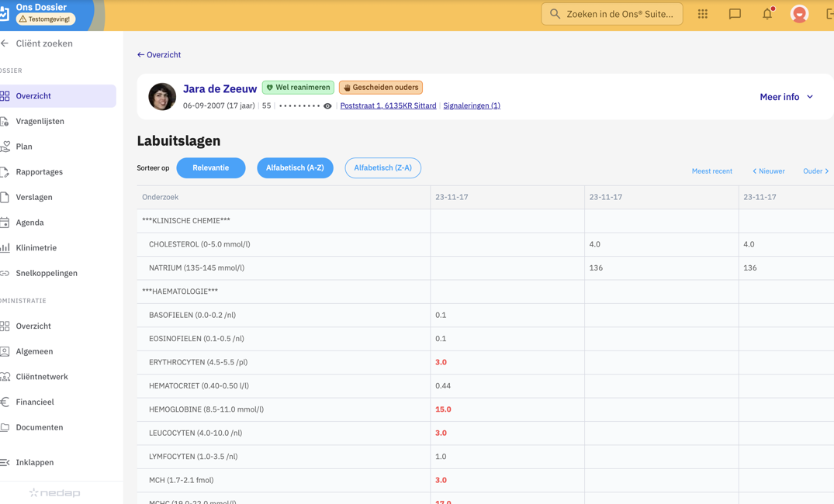Viewport: 834px width, 504px height.
Task: Click the Ons Suite search field
Action: pyautogui.click(x=611, y=14)
